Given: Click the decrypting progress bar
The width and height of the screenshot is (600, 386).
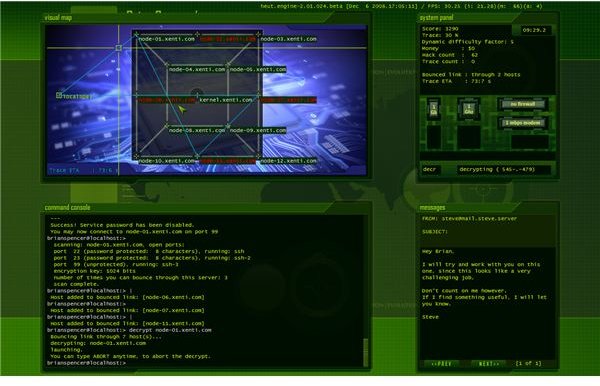Looking at the screenshot, I should [504, 169].
